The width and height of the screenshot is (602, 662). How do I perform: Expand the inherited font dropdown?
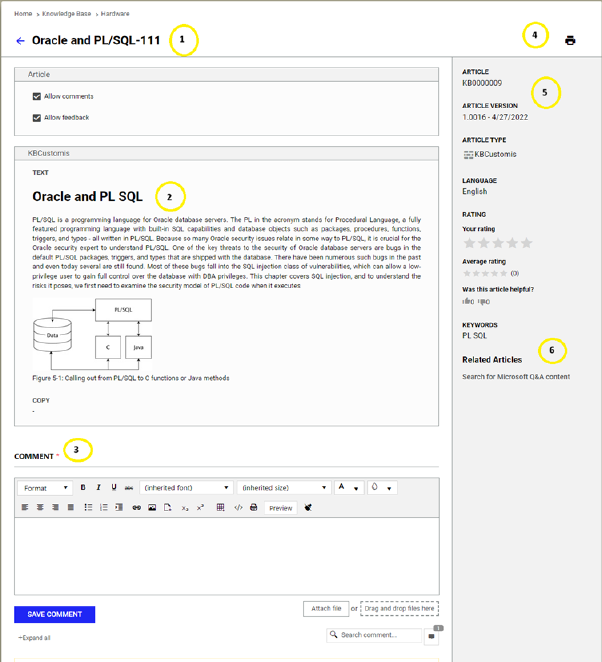(x=187, y=488)
